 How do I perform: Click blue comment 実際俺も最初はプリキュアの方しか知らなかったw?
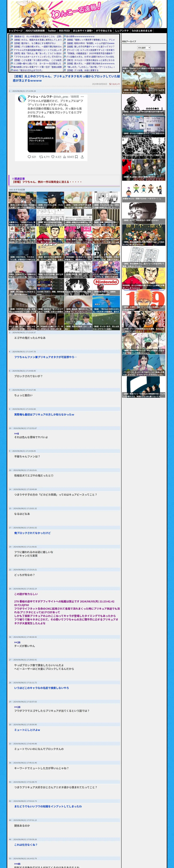coord(44,414)
